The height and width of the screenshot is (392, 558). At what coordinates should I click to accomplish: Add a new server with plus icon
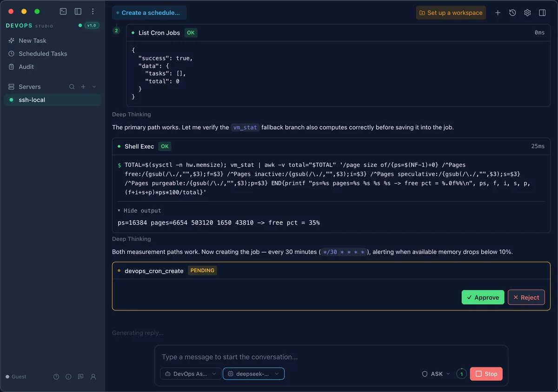pos(83,87)
